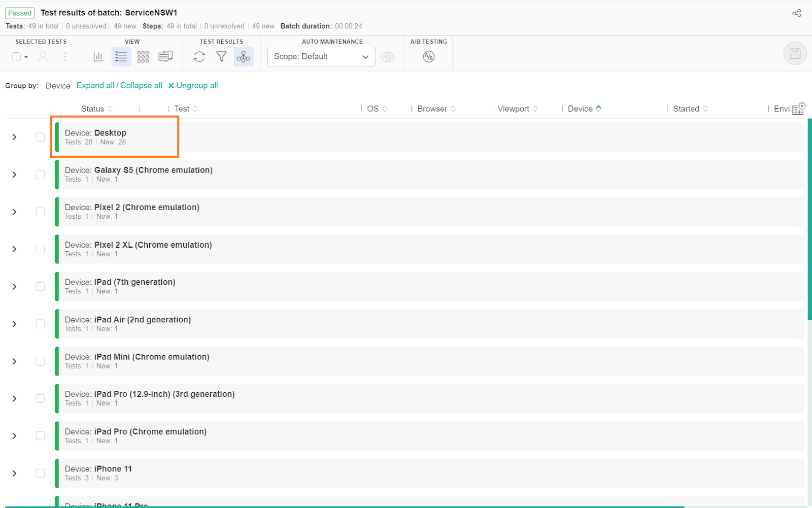Image resolution: width=812 pixels, height=508 pixels.
Task: Expand the Pixel 2 device group
Action: click(x=15, y=212)
